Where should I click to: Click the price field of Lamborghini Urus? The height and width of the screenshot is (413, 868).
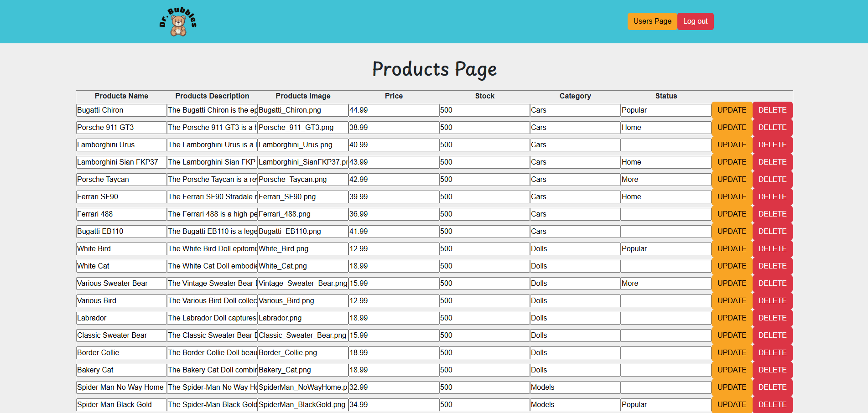coord(393,145)
